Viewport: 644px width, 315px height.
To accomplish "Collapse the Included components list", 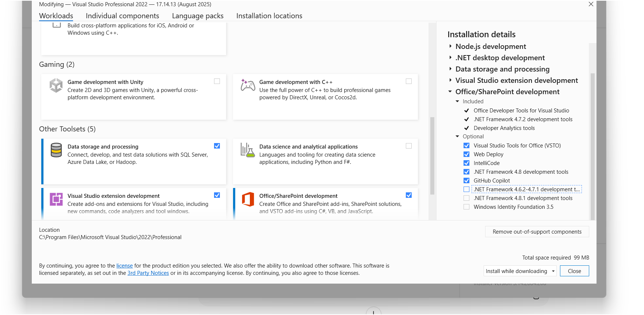I will coord(457,101).
